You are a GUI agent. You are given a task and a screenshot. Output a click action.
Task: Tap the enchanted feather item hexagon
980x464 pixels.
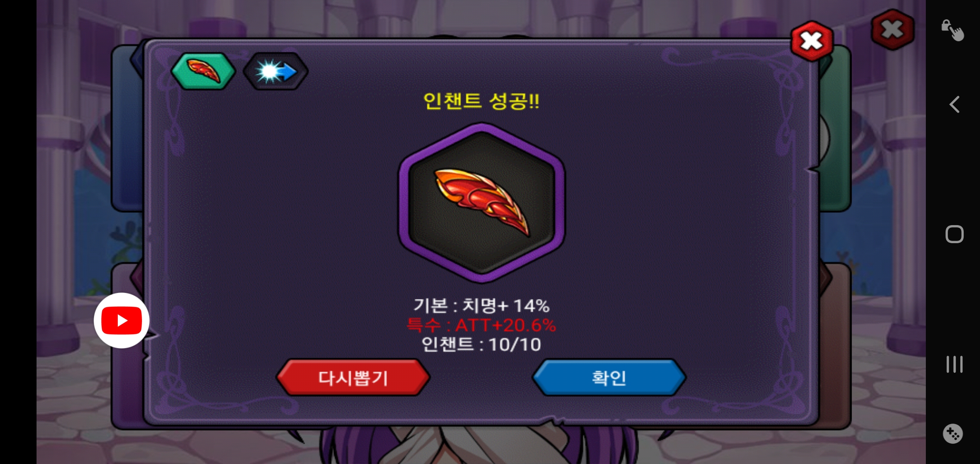[x=482, y=203]
